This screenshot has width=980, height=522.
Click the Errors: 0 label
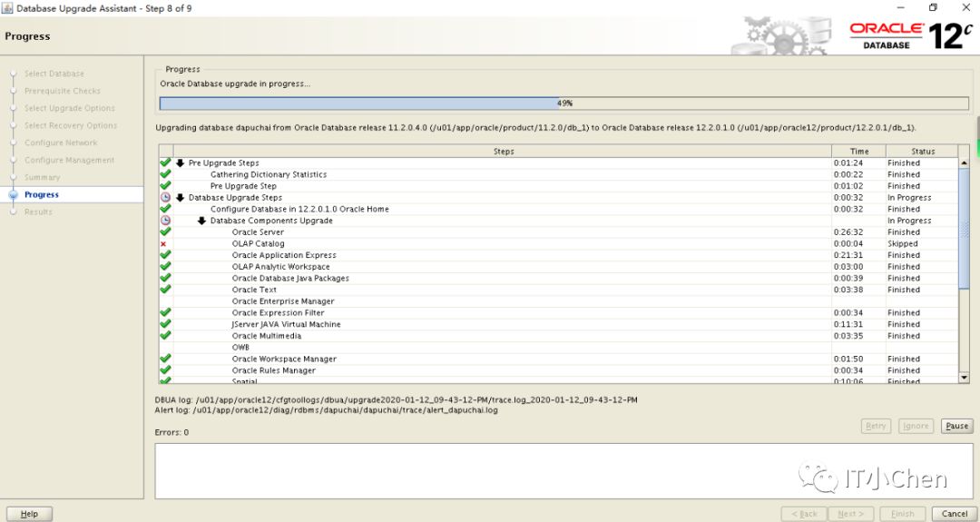point(171,432)
